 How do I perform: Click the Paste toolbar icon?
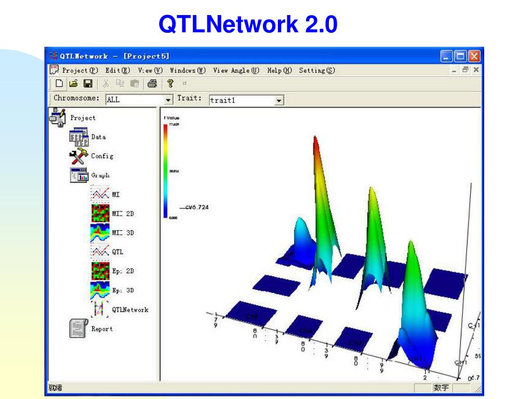coord(135,84)
